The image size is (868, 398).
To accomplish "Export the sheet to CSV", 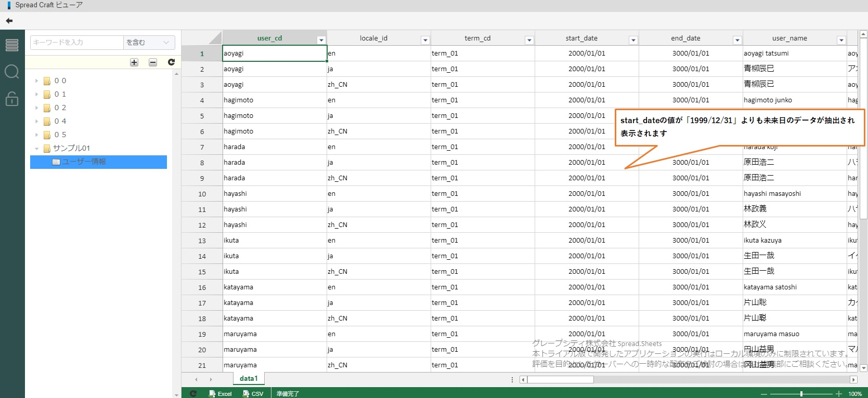I will (x=253, y=394).
